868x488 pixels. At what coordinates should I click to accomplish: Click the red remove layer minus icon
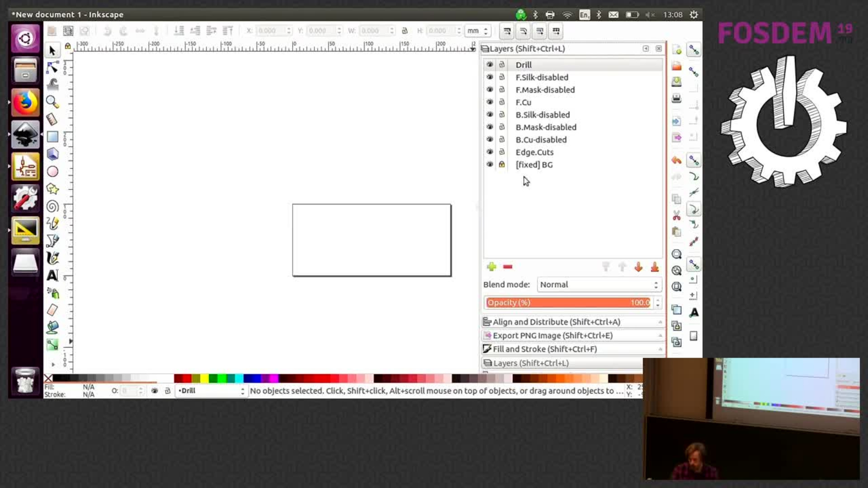coord(508,267)
